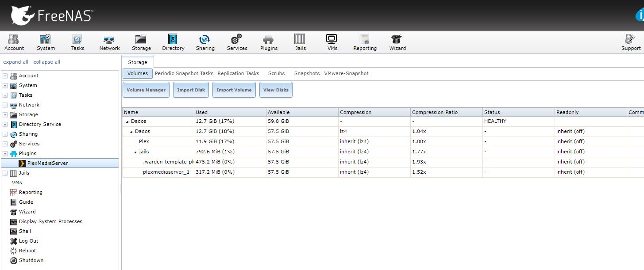Select the .warden-template dataset row
Screen dimensions: 644x270
[x=383, y=162]
